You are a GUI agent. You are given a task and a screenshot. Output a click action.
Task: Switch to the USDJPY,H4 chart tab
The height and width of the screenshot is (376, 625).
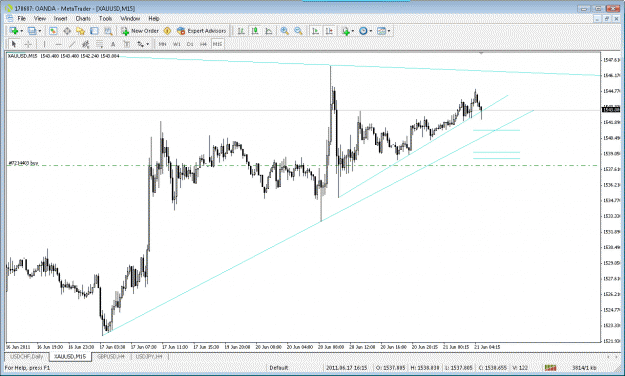point(149,356)
